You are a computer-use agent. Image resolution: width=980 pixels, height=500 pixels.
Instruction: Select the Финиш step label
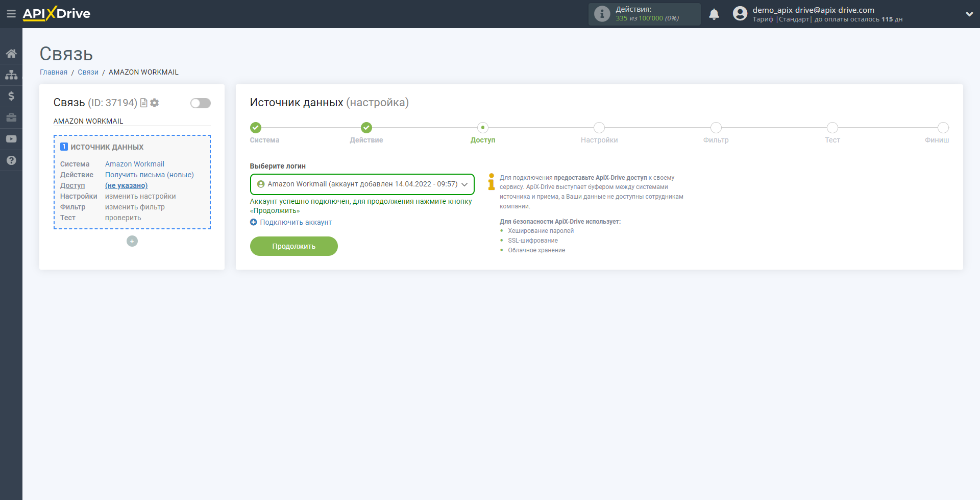[937, 140]
